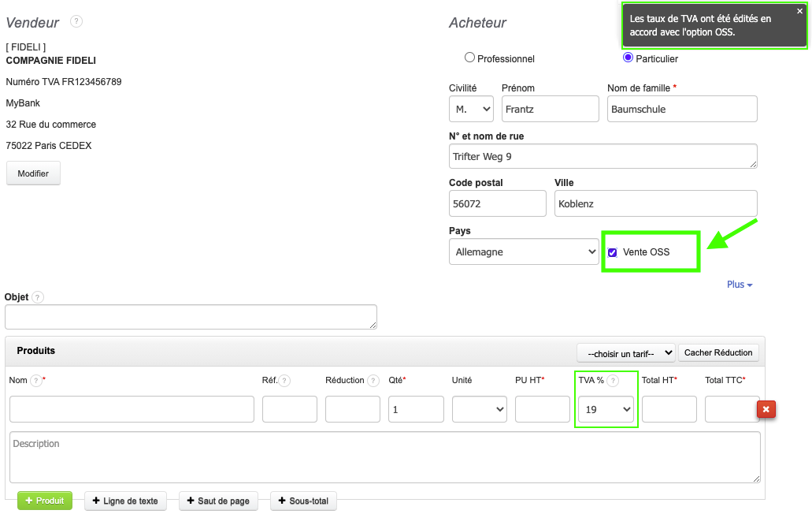
Task: Click into the PU HT price field
Action: click(542, 409)
